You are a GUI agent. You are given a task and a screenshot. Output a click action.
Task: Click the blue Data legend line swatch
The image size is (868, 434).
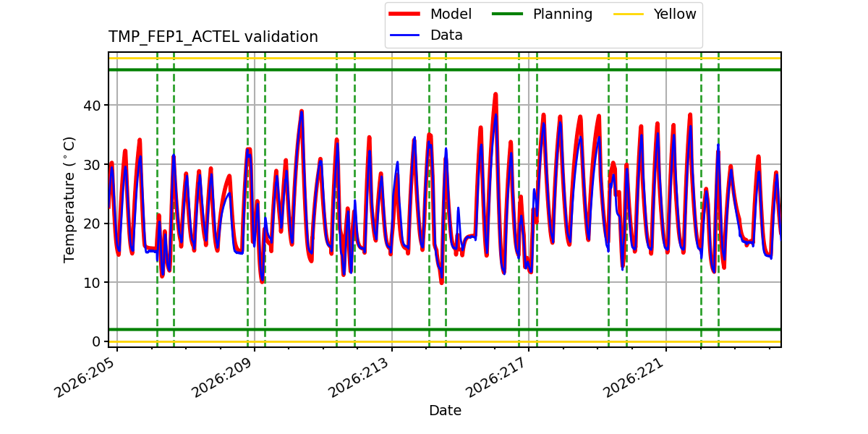405,35
